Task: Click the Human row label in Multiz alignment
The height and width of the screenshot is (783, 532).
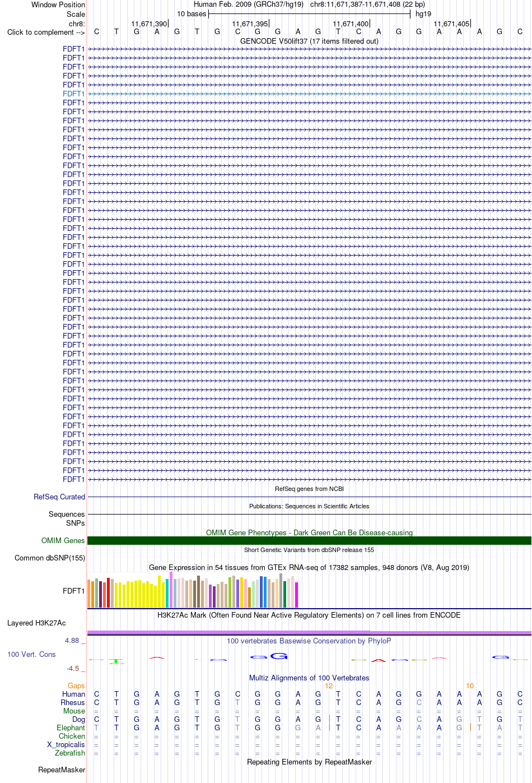Action: click(73, 694)
